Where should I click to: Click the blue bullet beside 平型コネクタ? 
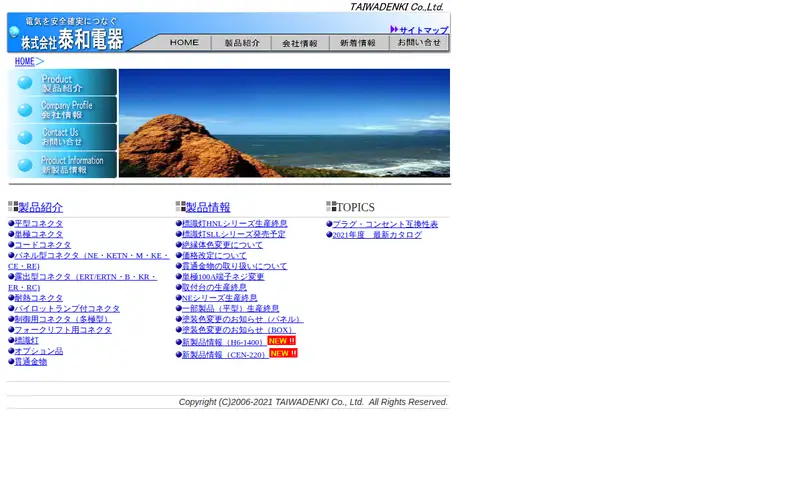[x=11, y=223]
